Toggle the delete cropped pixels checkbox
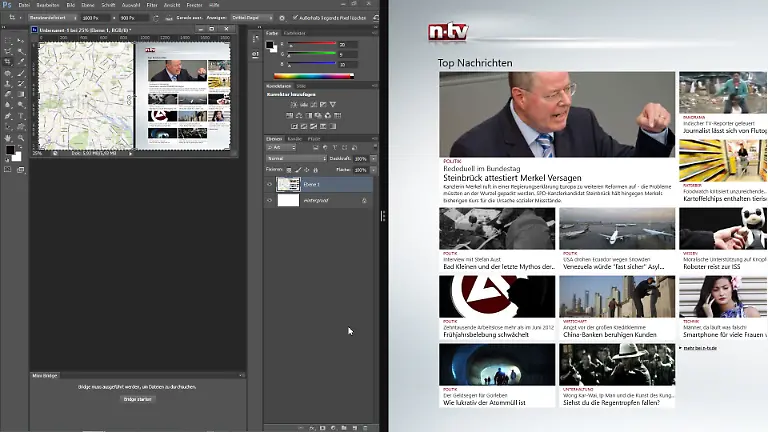The image size is (768, 432). pyautogui.click(x=295, y=18)
